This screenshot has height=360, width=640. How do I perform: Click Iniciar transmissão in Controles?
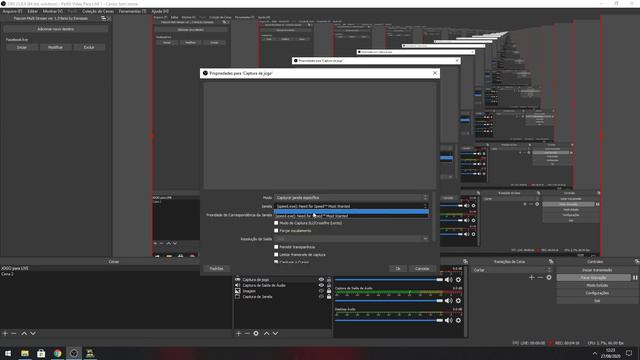[x=597, y=270]
